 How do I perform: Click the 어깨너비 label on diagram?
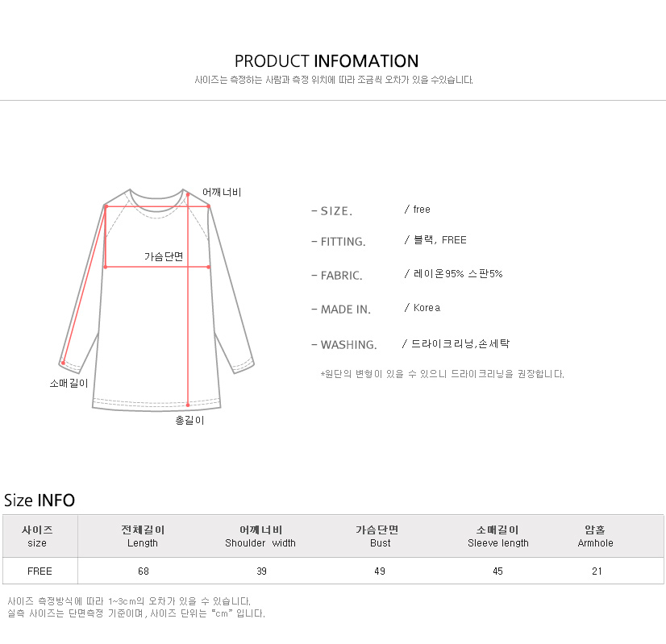tap(222, 193)
